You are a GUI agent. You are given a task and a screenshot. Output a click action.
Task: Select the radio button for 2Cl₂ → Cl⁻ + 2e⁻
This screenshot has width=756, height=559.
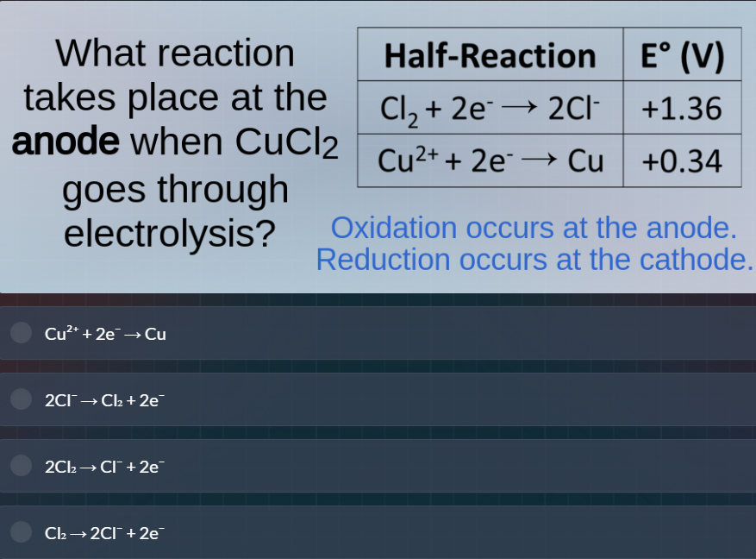pyautogui.click(x=20, y=466)
